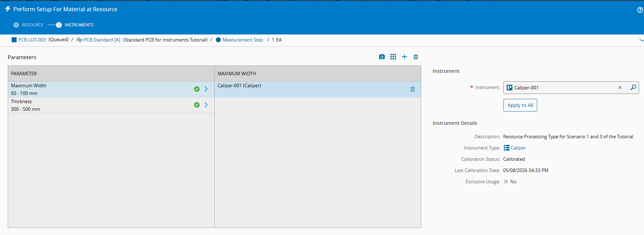The height and width of the screenshot is (235, 644).
Task: Select the Maximum Width parameter row
Action: click(x=111, y=89)
